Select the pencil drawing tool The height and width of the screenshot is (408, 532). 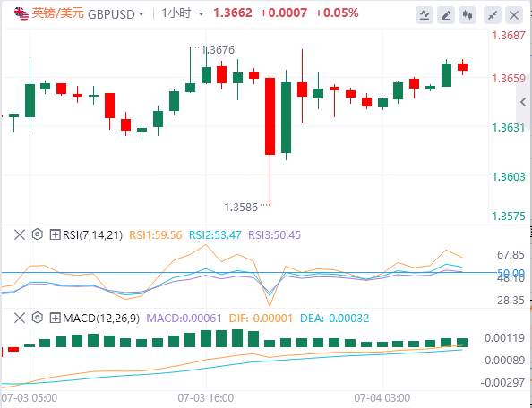pos(446,15)
